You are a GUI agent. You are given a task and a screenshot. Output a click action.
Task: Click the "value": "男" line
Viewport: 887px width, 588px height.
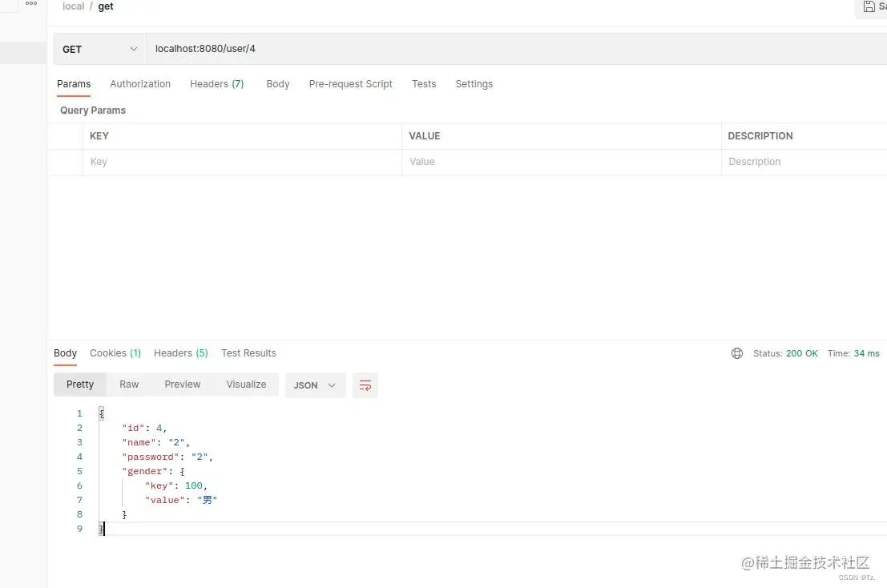click(181, 501)
